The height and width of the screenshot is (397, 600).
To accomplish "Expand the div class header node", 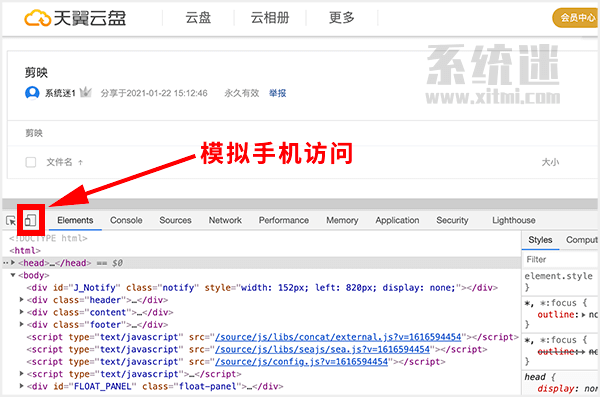I will (22, 300).
